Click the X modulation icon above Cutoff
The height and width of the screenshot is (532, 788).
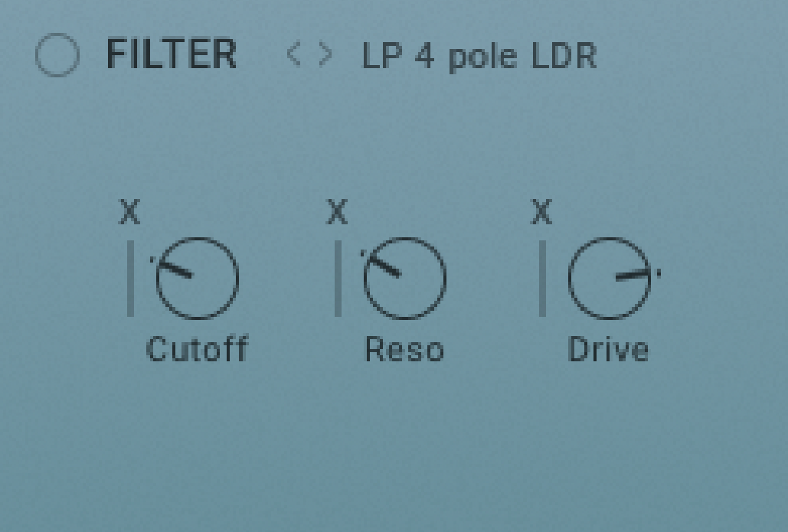tap(130, 211)
